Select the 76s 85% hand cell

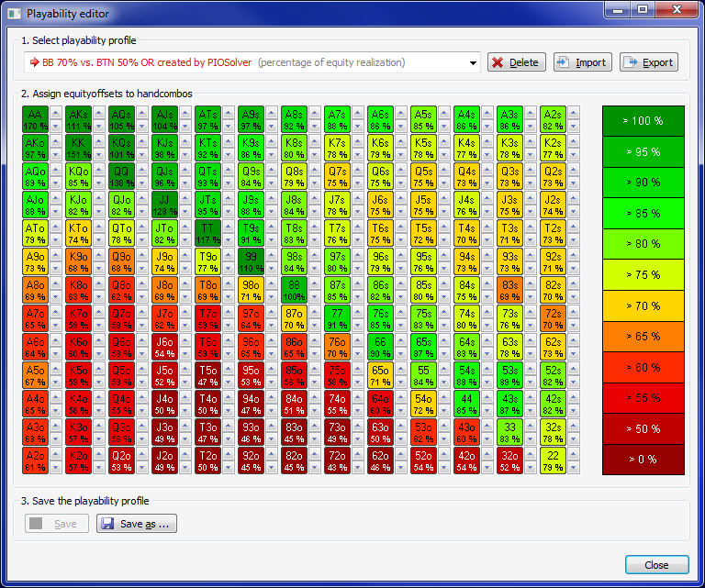pyautogui.click(x=380, y=318)
